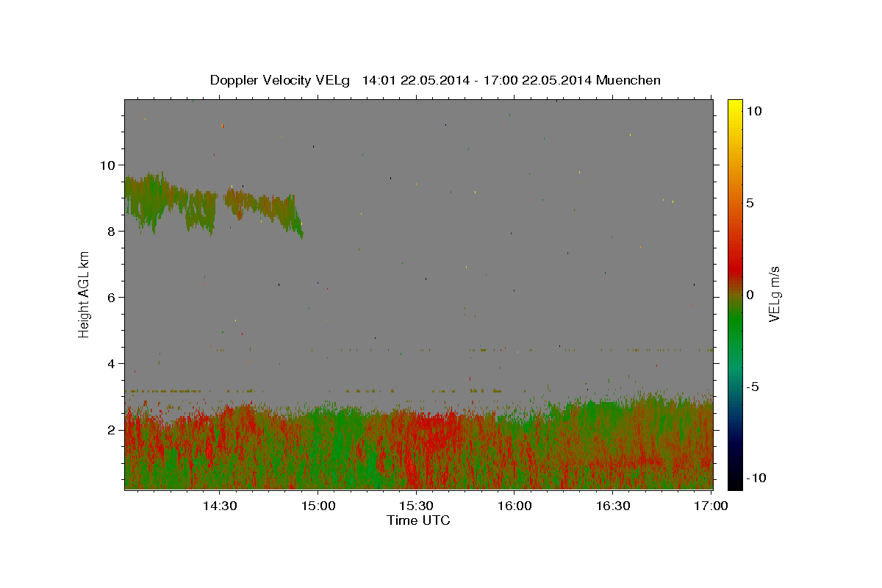Select the 17:00 time tick label
882x588 pixels.
point(711,506)
